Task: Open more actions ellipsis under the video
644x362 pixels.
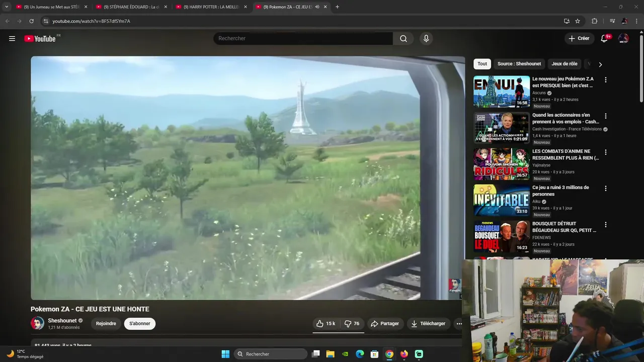Action: [x=459, y=324]
